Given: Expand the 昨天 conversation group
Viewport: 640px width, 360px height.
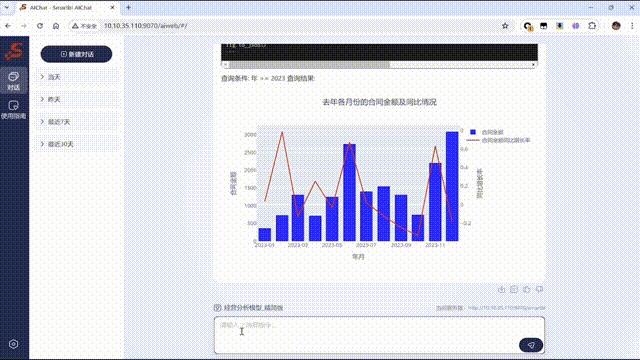Looking at the screenshot, I should click(x=77, y=99).
